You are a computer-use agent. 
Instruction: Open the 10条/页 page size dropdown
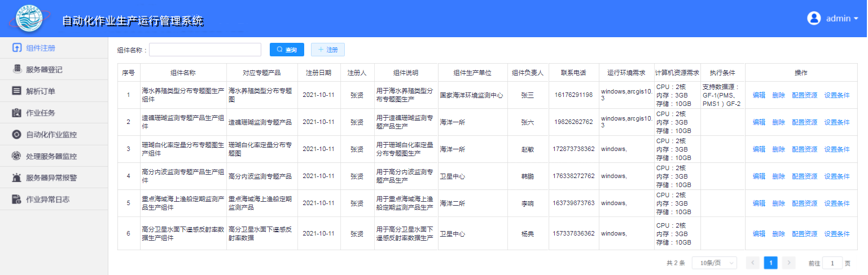(x=714, y=263)
